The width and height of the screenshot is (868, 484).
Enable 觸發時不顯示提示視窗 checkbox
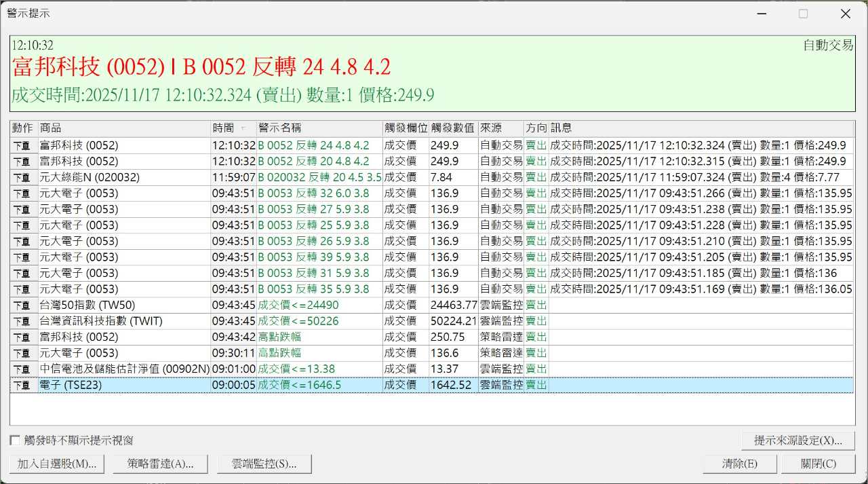tap(15, 441)
